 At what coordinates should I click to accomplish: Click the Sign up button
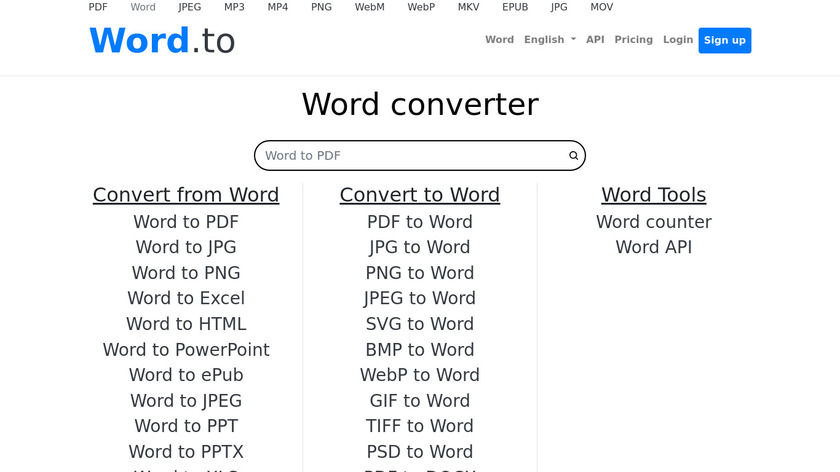[x=724, y=40]
